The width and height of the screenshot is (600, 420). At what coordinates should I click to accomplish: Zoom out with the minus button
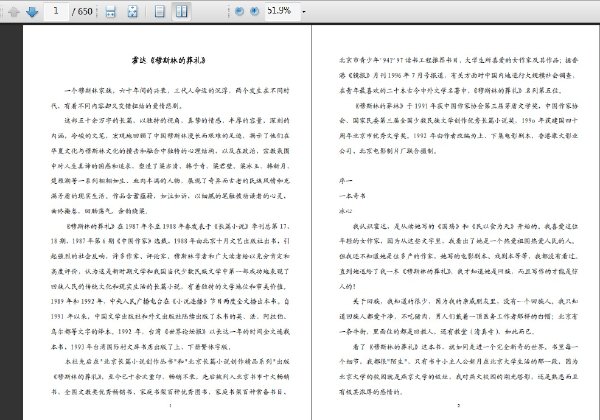[x=240, y=11]
